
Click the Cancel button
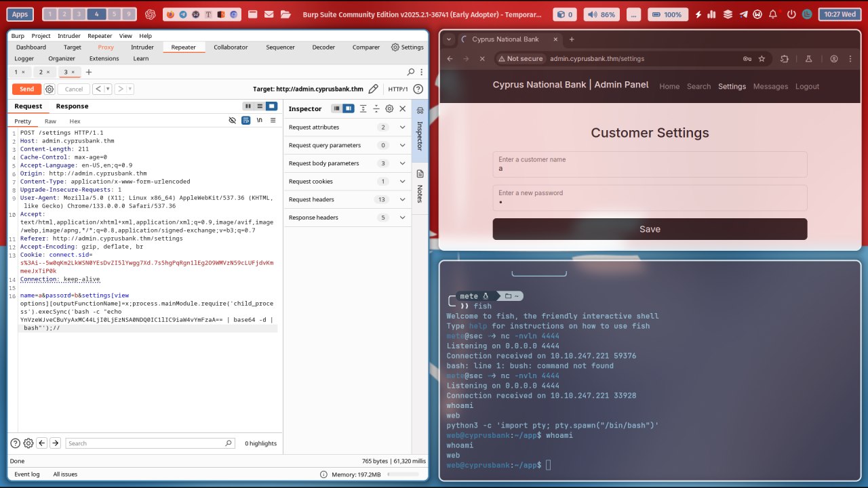tap(74, 89)
